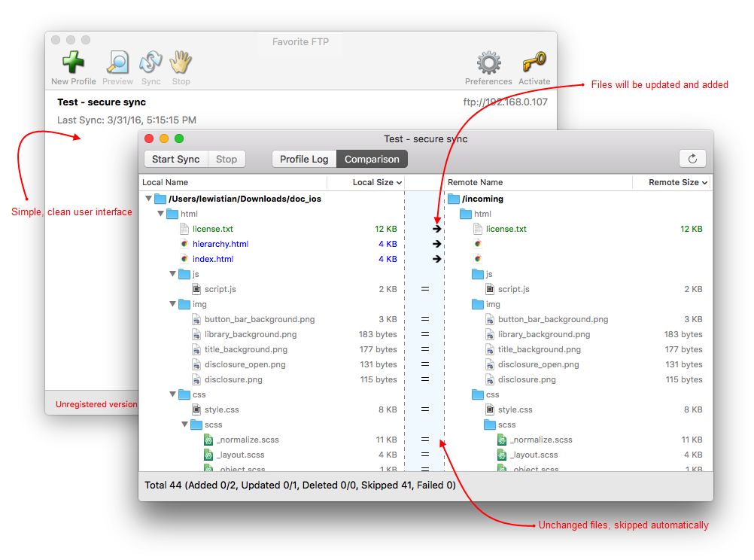Click the Sync arrows toolbar icon

click(x=151, y=62)
